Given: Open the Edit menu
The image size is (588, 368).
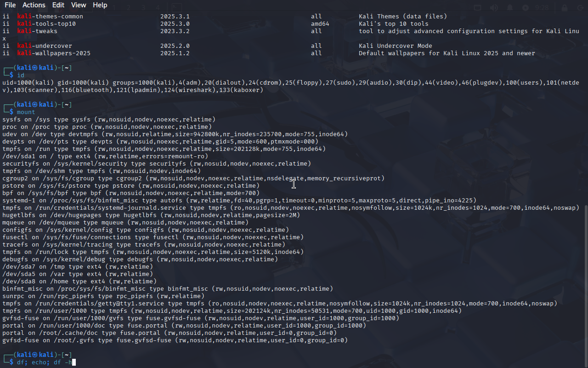Looking at the screenshot, I should point(58,5).
